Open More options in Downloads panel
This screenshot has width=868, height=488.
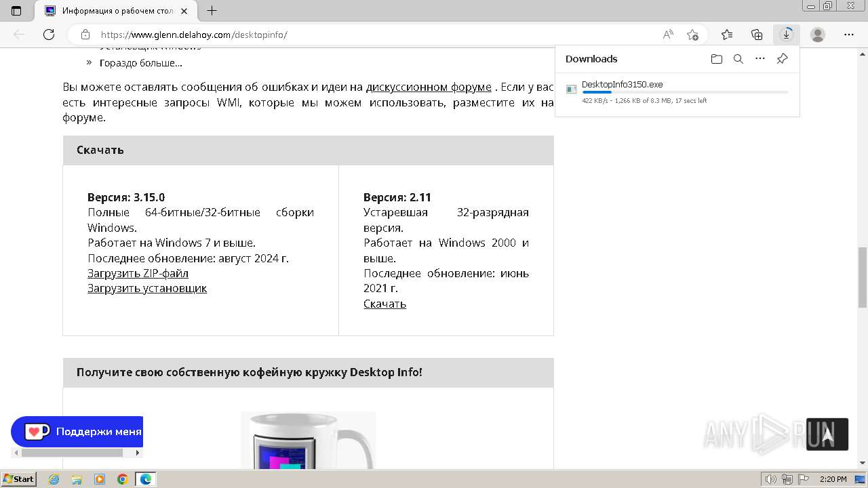[760, 59]
